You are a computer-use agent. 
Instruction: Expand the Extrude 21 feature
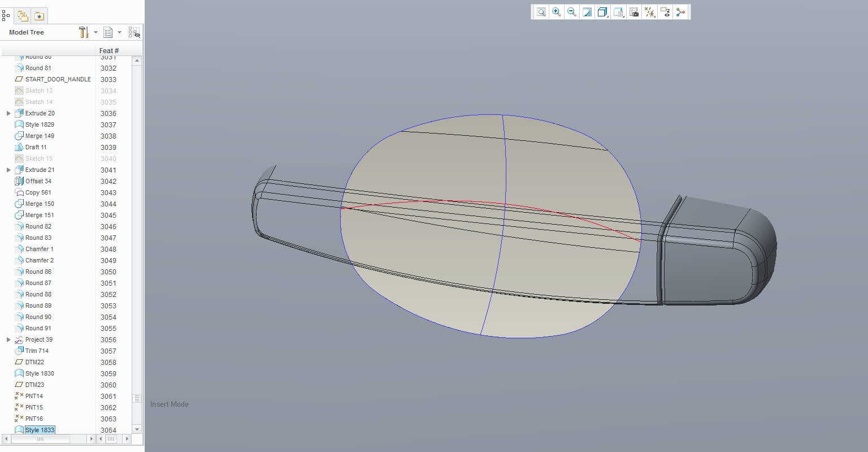[x=8, y=170]
